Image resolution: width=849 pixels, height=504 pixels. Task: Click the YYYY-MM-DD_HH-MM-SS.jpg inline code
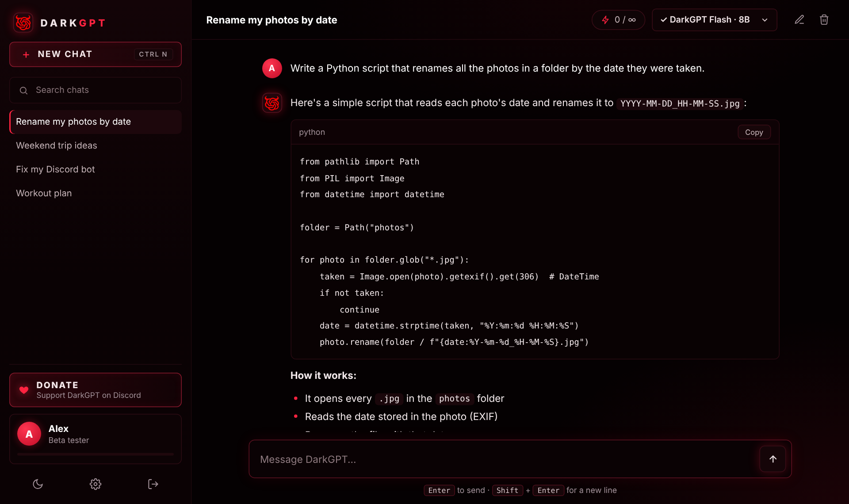[680, 103]
